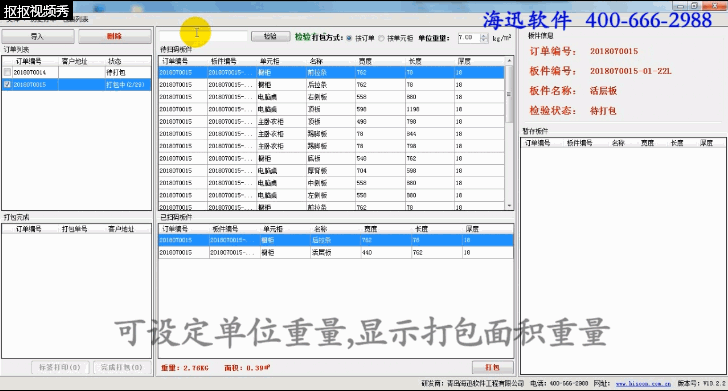This screenshot has width=728, height=391.
Task: Select the 踢脚板 row with length 798
Action: tap(332, 146)
